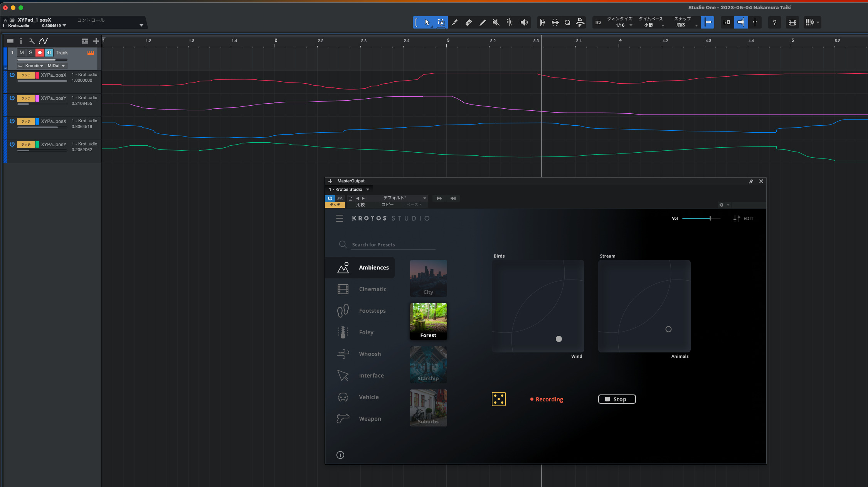Viewport: 868px width, 487px height.
Task: Choose the City preset thumbnail
Action: coord(428,278)
